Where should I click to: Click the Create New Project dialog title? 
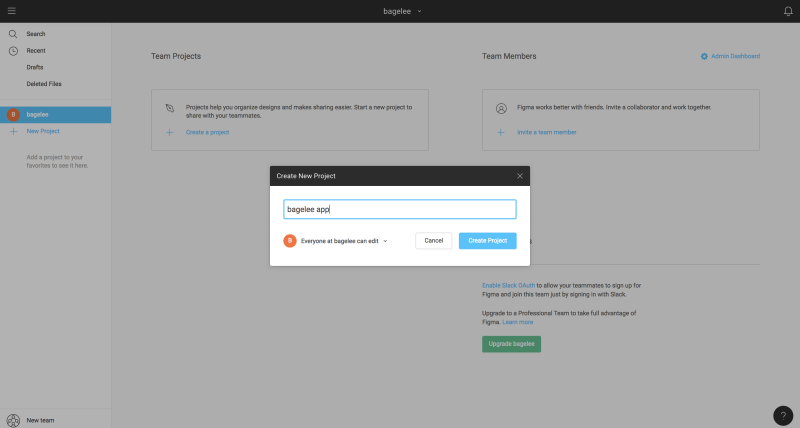pyautogui.click(x=306, y=176)
